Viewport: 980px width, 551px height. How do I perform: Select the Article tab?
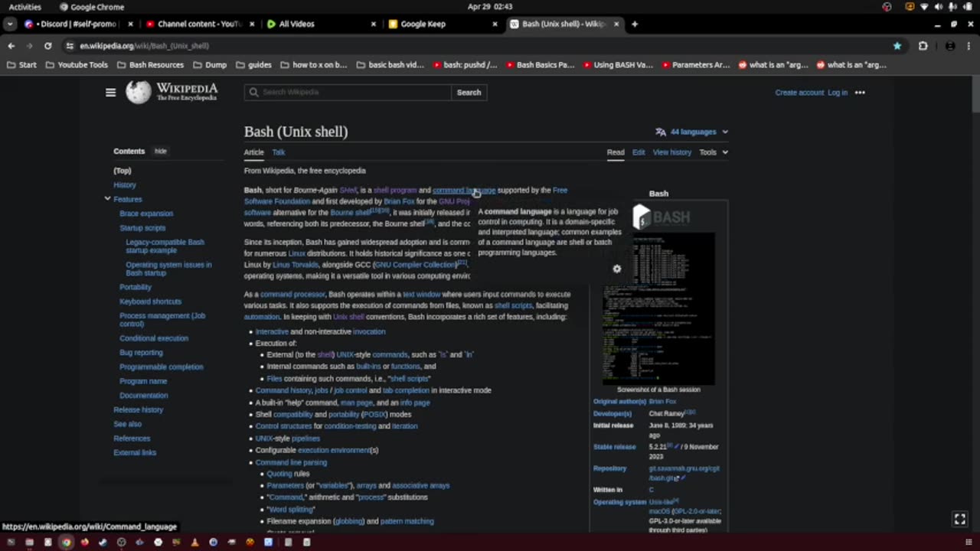(253, 152)
